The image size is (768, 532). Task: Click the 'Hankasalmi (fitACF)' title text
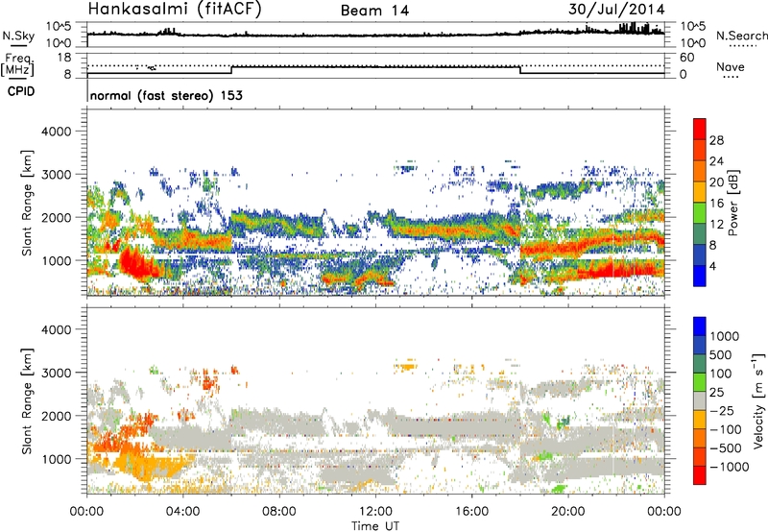click(x=175, y=10)
